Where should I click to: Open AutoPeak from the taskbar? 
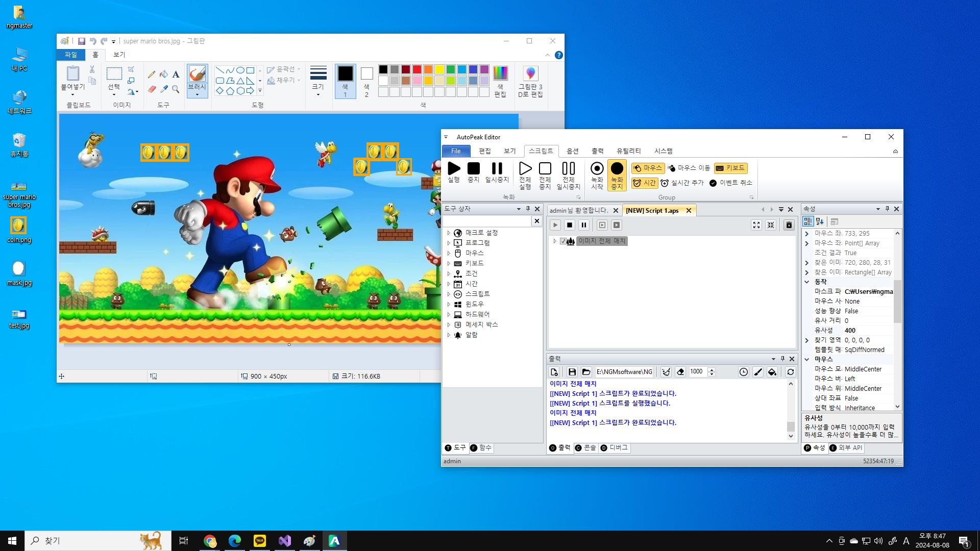tap(334, 541)
